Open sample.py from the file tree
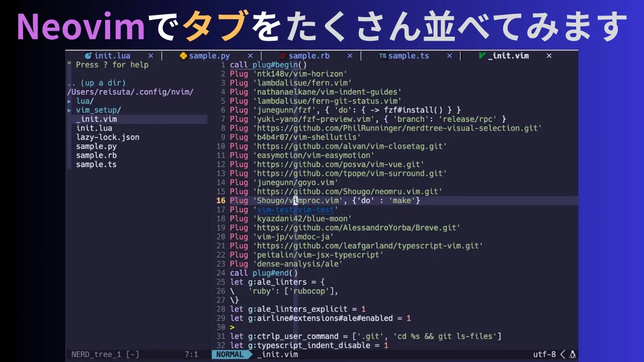The width and height of the screenshot is (644, 362). pos(97,146)
